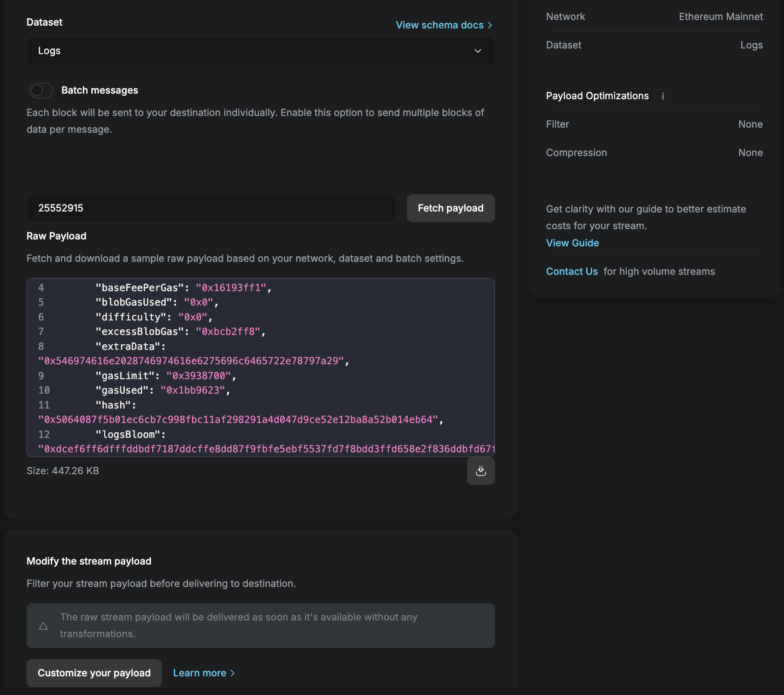Open the View Guide link
Screen dimensions: 784x695
tap(572, 243)
